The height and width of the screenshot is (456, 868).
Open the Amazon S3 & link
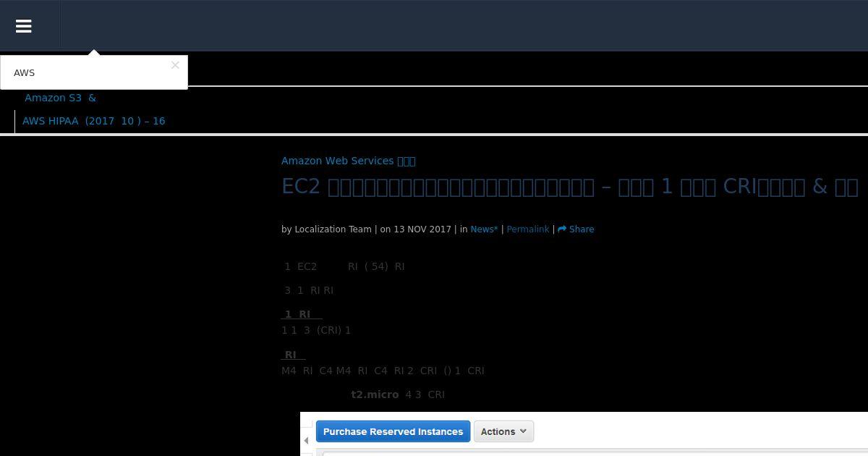point(60,98)
